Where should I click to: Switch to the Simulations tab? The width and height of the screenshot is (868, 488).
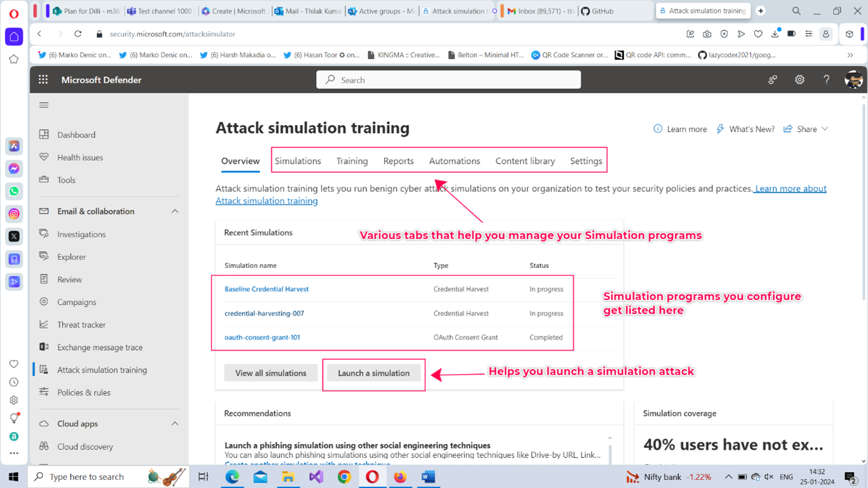[298, 161]
